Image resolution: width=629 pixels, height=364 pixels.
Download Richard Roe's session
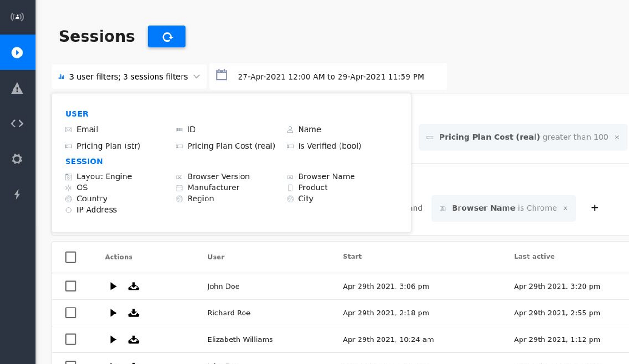point(134,313)
